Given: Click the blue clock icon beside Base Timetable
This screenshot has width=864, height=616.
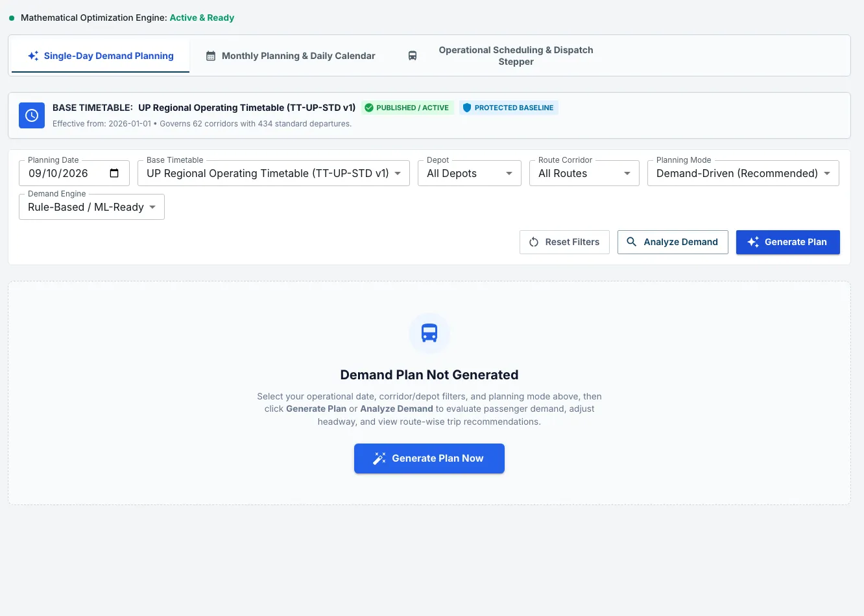Looking at the screenshot, I should point(32,115).
